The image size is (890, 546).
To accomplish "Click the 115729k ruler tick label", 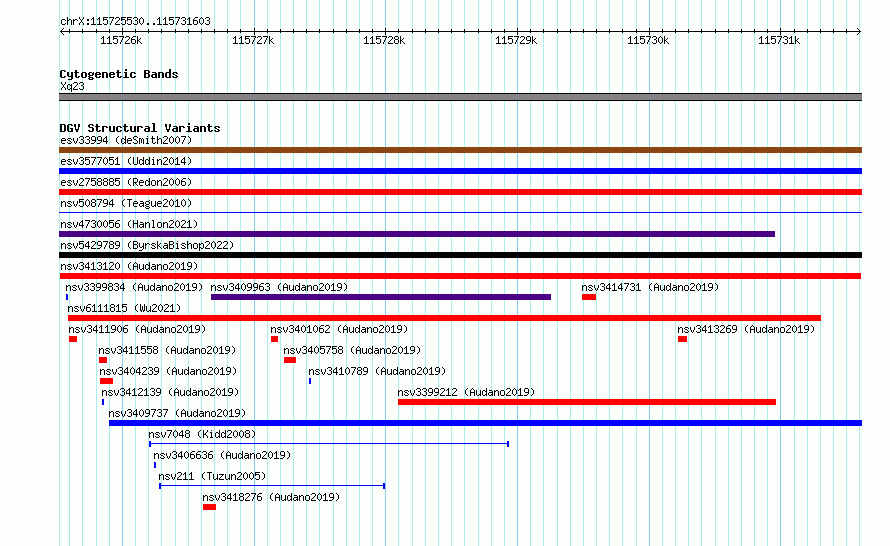I will (516, 40).
